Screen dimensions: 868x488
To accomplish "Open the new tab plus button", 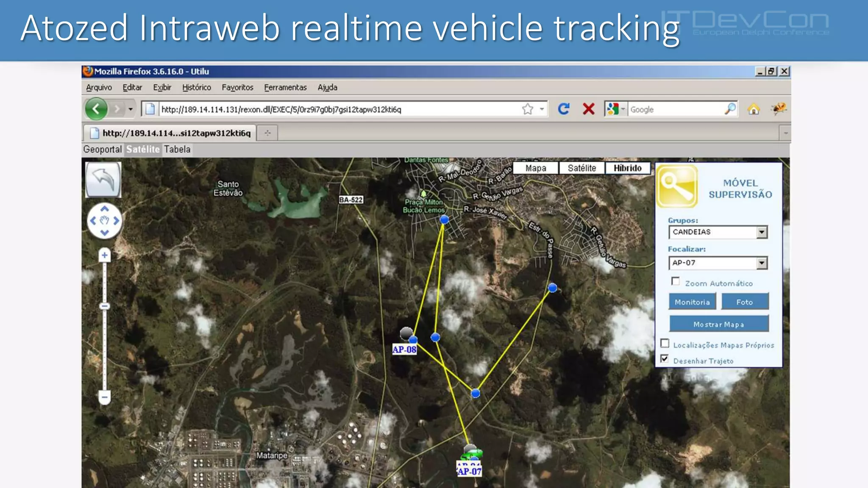I will pyautogui.click(x=267, y=133).
